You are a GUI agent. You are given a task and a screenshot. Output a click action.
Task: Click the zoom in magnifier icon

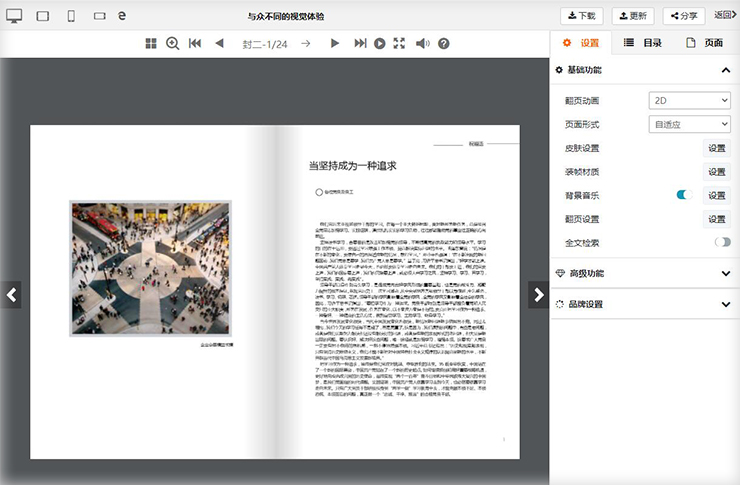pyautogui.click(x=172, y=43)
